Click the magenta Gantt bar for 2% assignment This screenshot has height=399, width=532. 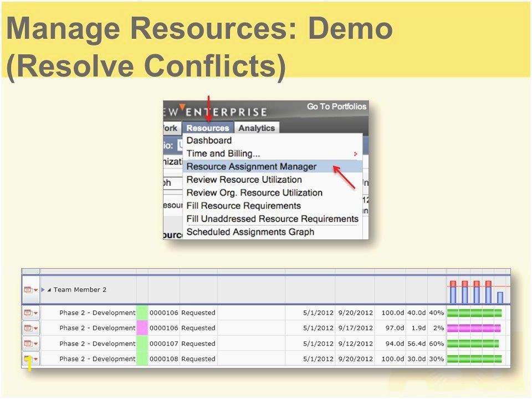474,328
